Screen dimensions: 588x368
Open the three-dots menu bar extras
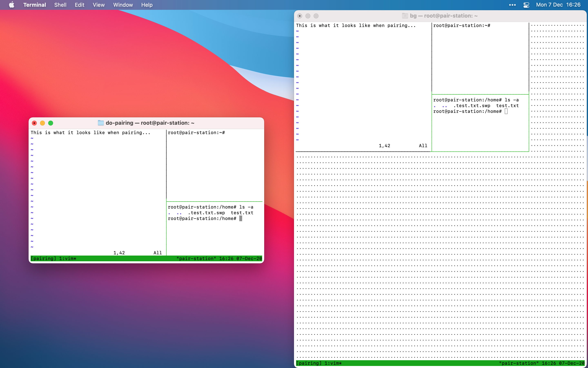512,5
